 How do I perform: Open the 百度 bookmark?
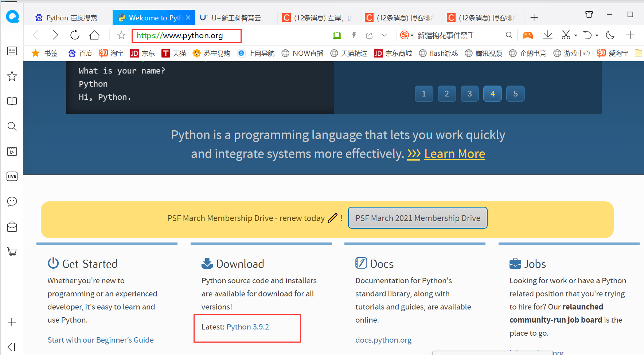click(x=81, y=53)
